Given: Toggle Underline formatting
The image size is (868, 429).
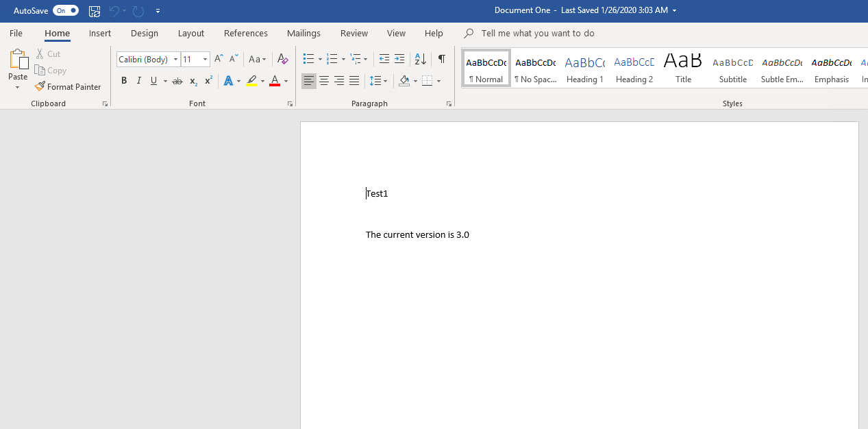Looking at the screenshot, I should 153,81.
